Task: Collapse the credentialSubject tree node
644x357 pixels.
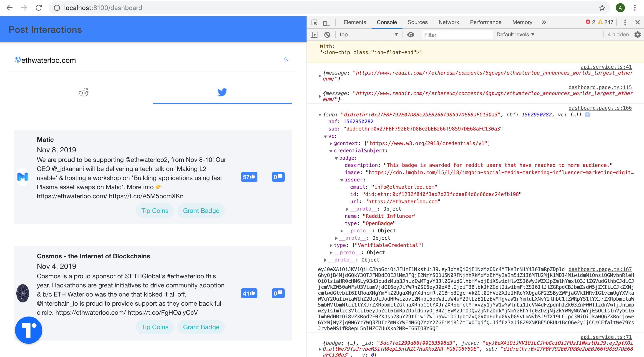Action: click(x=331, y=151)
